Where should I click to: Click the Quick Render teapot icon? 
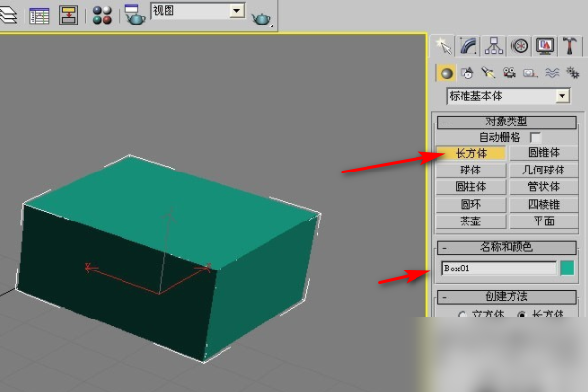[x=262, y=18]
